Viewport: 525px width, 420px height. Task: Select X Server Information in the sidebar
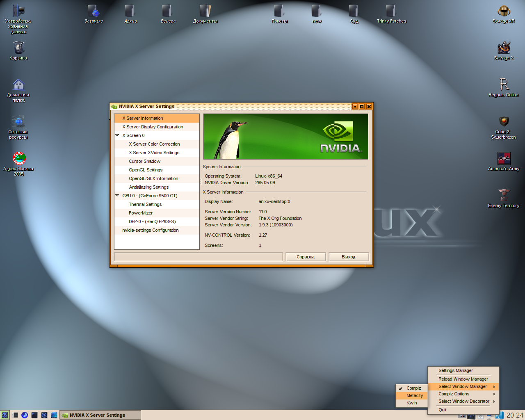[x=157, y=118]
